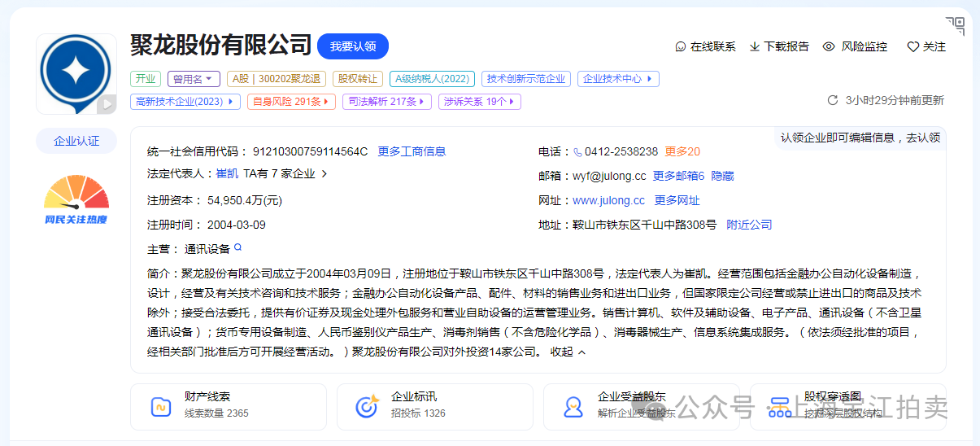This screenshot has width=980, height=446.
Task: Click the phone icon before 0412-2538238
Action: (x=577, y=151)
